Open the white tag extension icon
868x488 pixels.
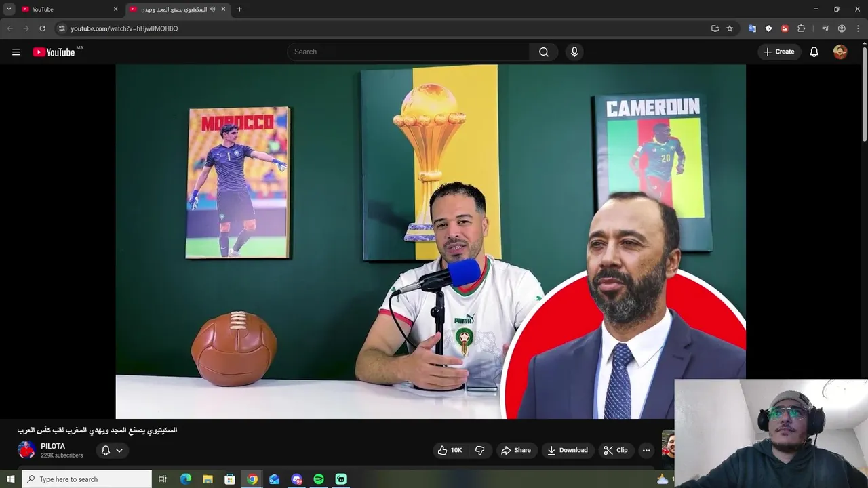coord(768,28)
